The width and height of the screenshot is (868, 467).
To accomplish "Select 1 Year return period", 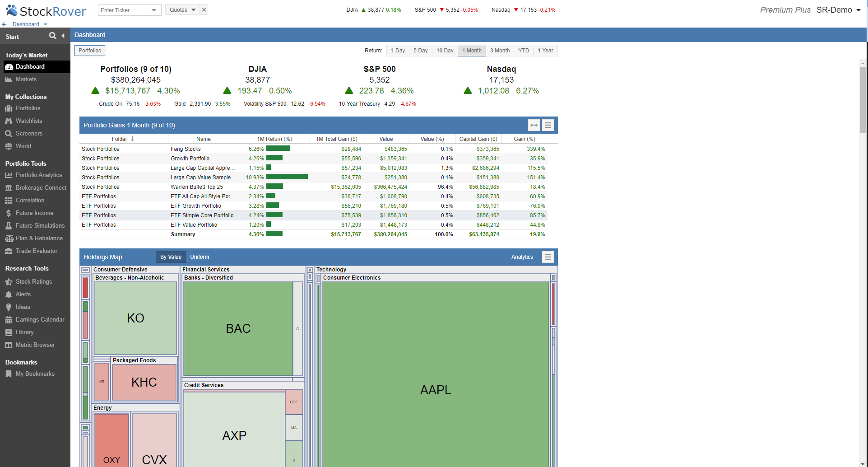I will 545,51.
